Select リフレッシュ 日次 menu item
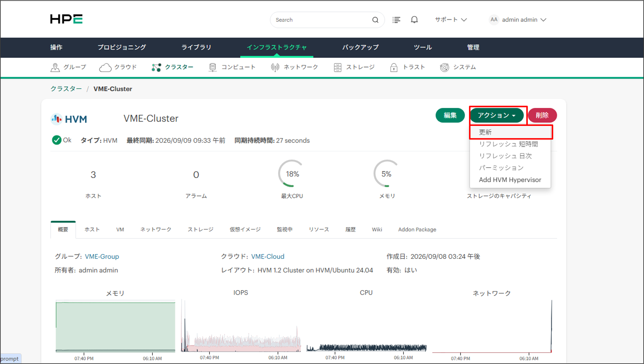 point(510,156)
